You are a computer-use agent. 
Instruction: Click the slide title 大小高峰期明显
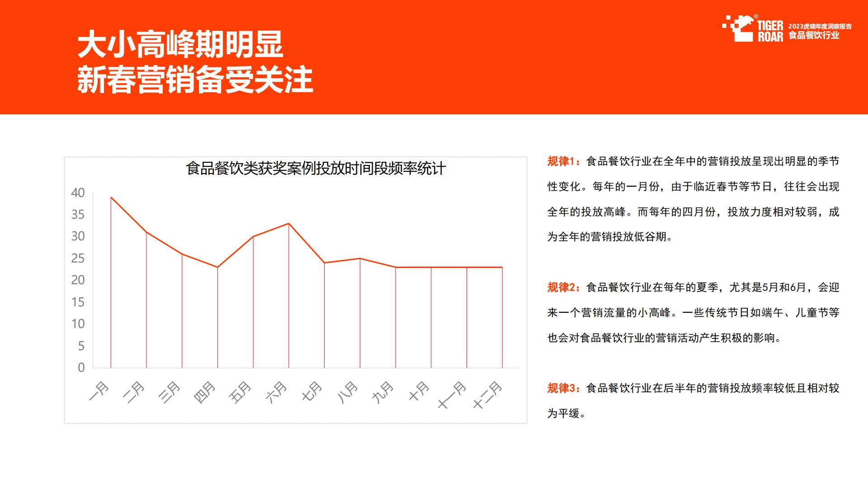180,45
